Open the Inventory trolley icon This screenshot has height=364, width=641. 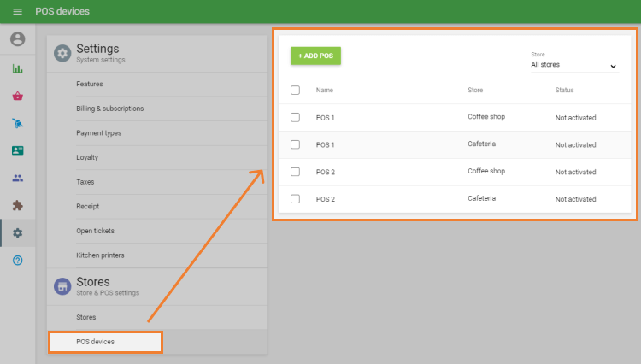click(18, 123)
